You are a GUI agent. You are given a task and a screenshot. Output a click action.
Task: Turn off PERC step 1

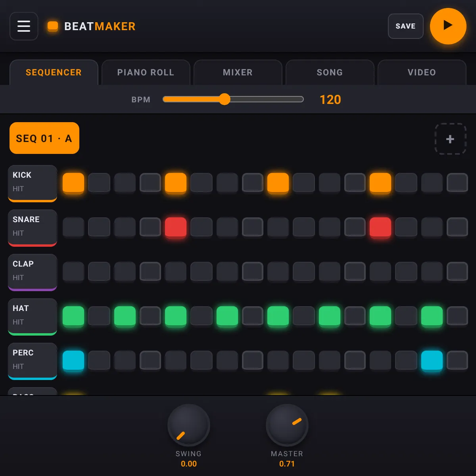tap(73, 361)
